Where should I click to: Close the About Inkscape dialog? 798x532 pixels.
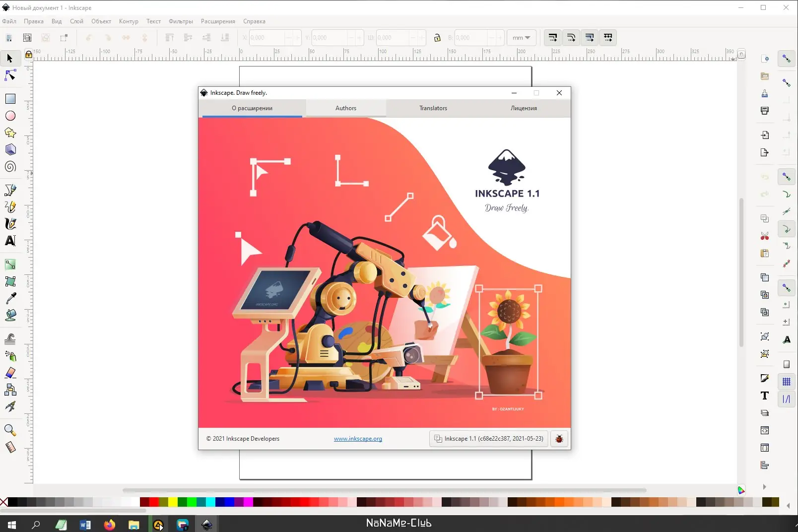pos(559,93)
